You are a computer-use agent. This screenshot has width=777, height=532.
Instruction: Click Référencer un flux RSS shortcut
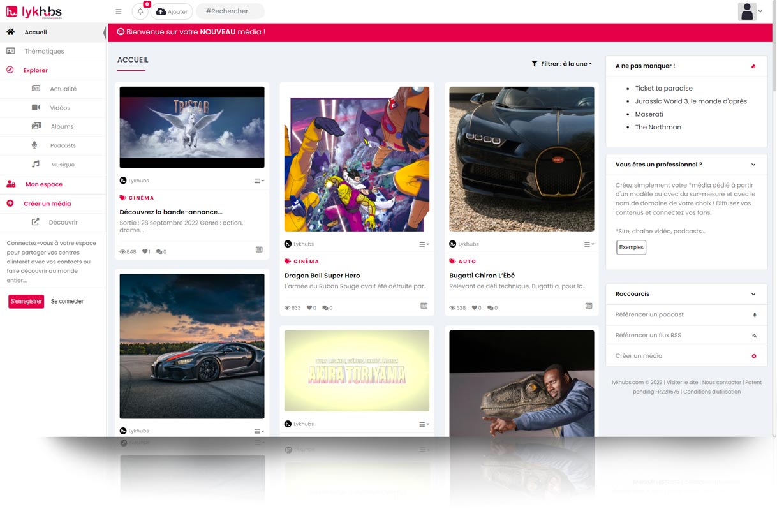tap(686, 336)
